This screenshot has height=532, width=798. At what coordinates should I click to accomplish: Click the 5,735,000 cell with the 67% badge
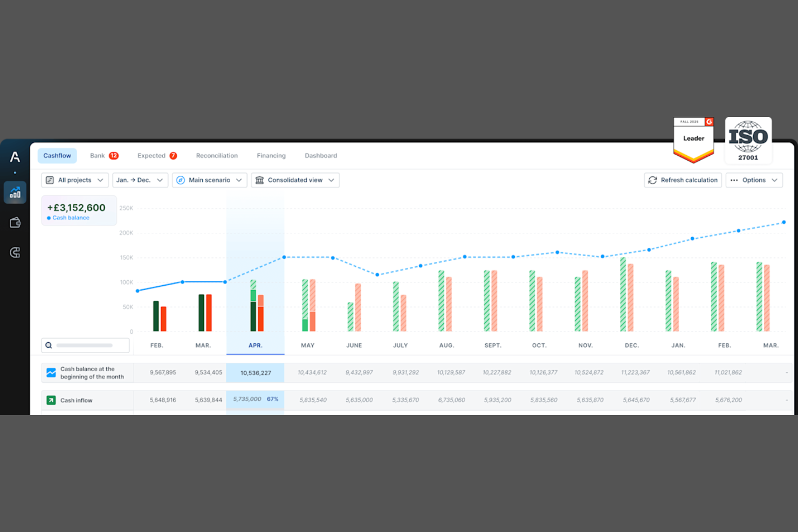pos(255,400)
